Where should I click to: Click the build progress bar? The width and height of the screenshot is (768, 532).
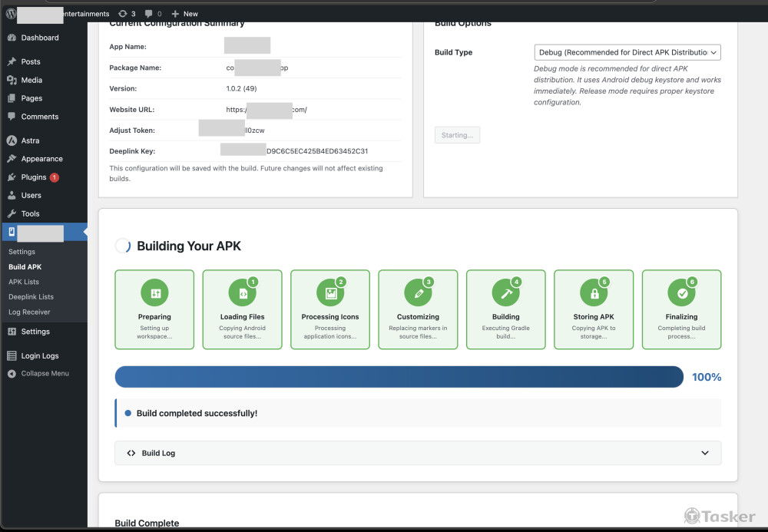[x=399, y=377]
